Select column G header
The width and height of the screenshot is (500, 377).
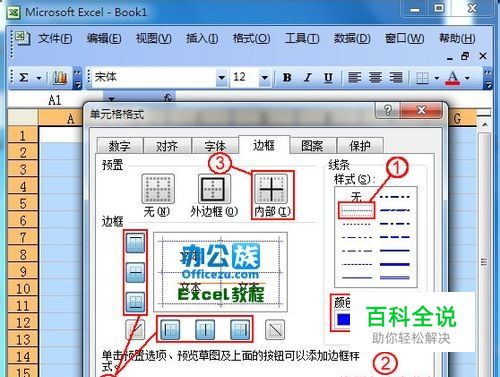point(462,118)
